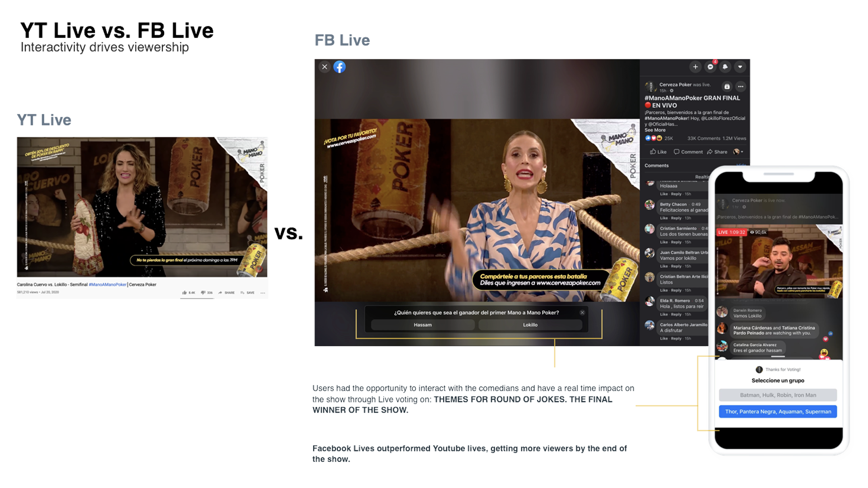
Task: Click Like under Cristian Beltran's Listos comment
Action: point(664,291)
